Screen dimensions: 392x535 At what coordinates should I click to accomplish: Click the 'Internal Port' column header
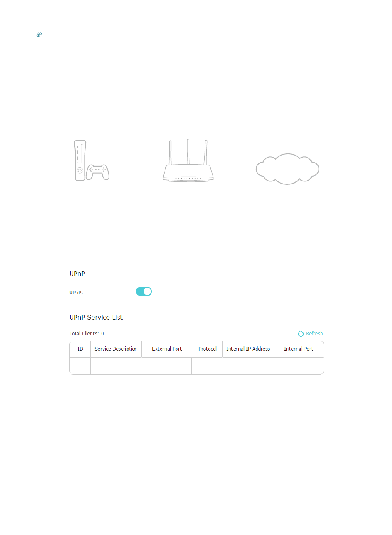point(298,349)
